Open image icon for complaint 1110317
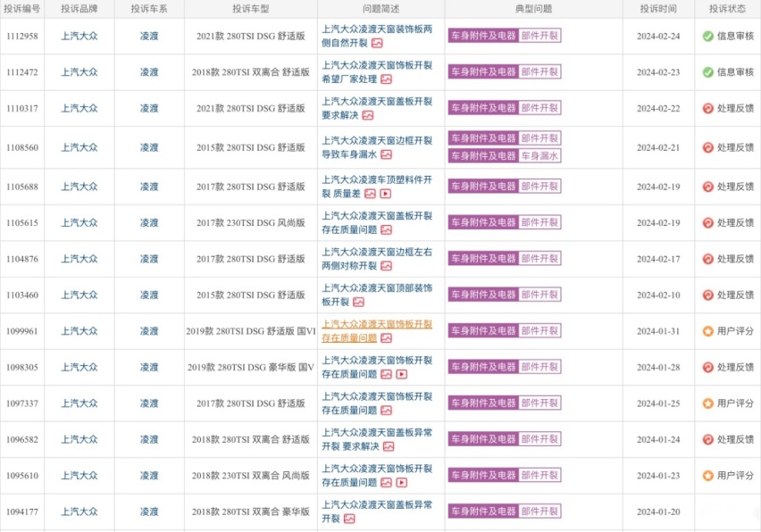 pyautogui.click(x=368, y=115)
